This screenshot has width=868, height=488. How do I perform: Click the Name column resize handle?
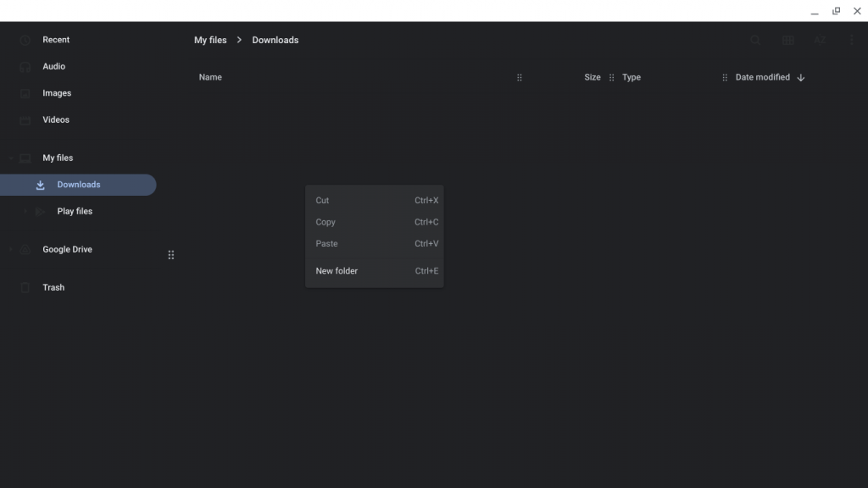click(x=520, y=77)
